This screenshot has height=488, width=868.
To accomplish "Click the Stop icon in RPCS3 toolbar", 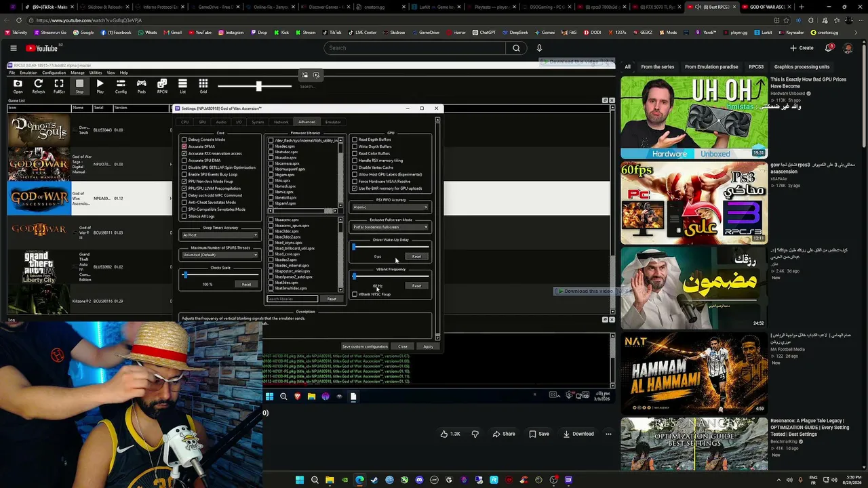I will click(x=79, y=86).
